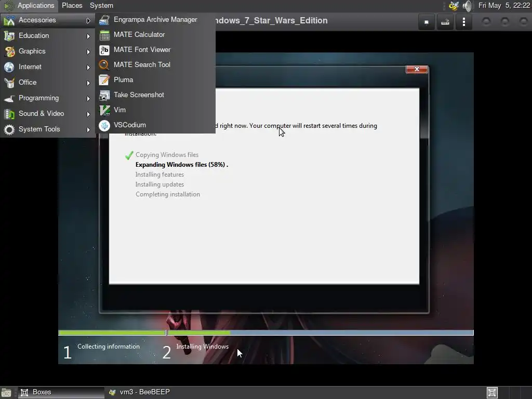Click the Windows_7_Star_Wars_Edition window title
The width and height of the screenshot is (532, 399).
click(x=271, y=21)
